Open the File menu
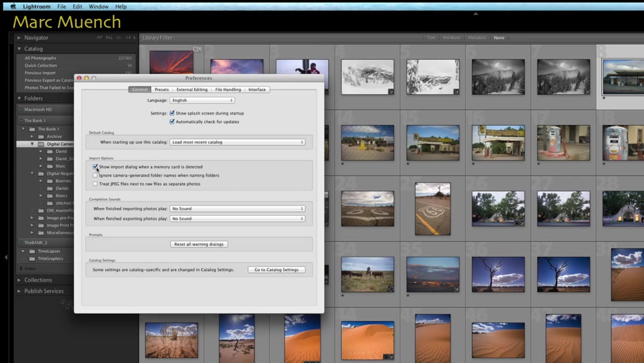The image size is (644, 363). tap(62, 6)
